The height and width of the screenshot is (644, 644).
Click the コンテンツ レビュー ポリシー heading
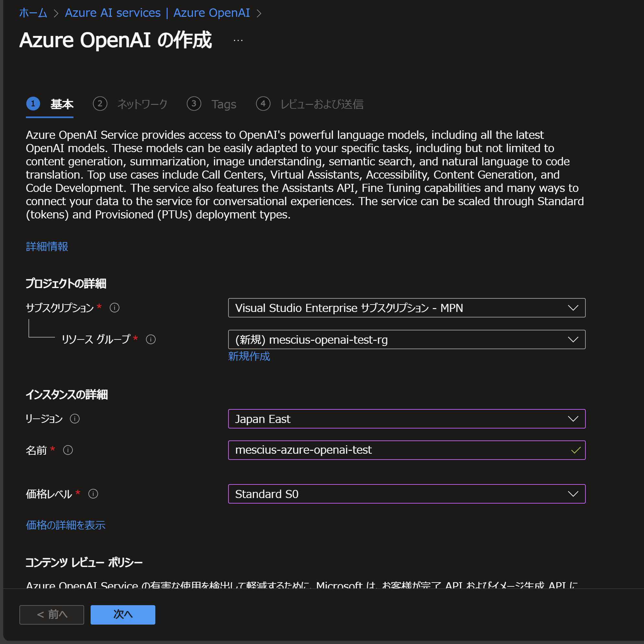(84, 562)
